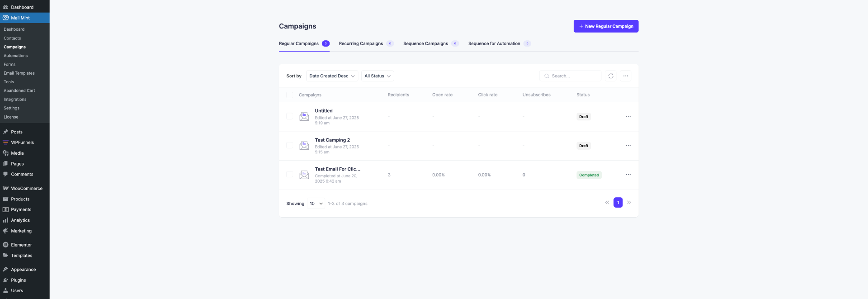Viewport: 868px width, 299px height.
Task: Click the Plugins plug icon
Action: click(5, 280)
